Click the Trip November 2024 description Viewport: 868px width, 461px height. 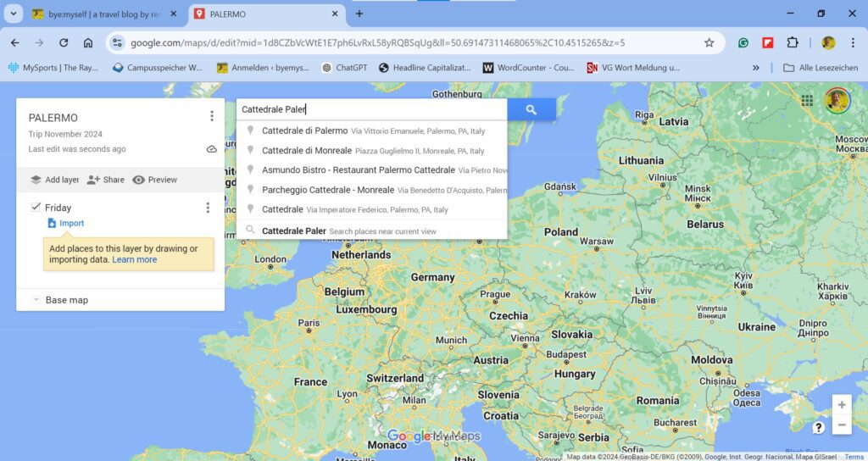click(65, 134)
